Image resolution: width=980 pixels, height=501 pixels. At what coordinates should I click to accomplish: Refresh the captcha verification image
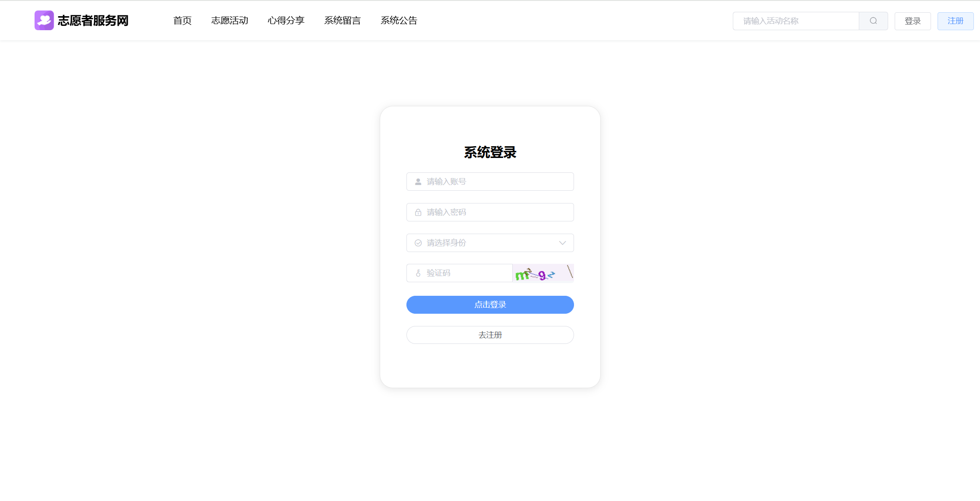pyautogui.click(x=543, y=273)
